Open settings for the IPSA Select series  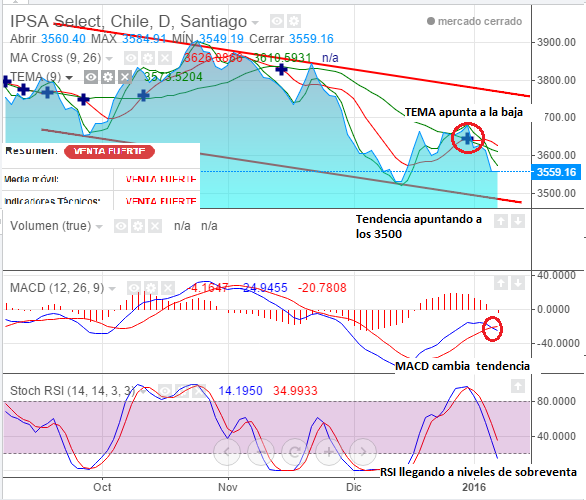(x=294, y=21)
